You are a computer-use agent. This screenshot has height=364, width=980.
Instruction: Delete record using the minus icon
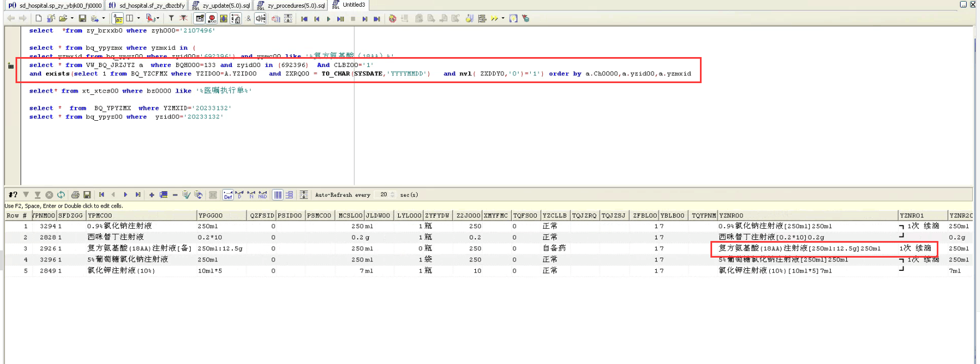pyautogui.click(x=175, y=195)
